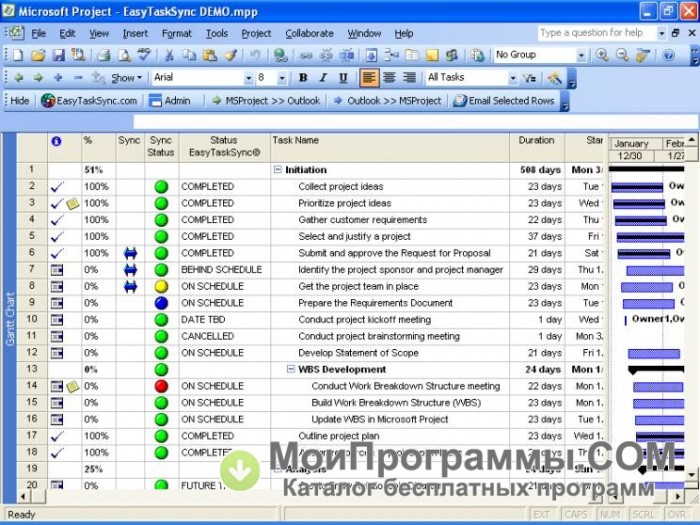This screenshot has height=525, width=700.
Task: Open Print Preview icon
Action: point(124,55)
